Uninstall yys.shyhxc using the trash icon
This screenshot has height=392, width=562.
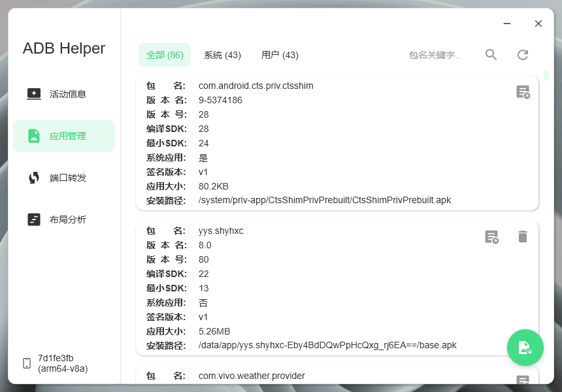[523, 237]
